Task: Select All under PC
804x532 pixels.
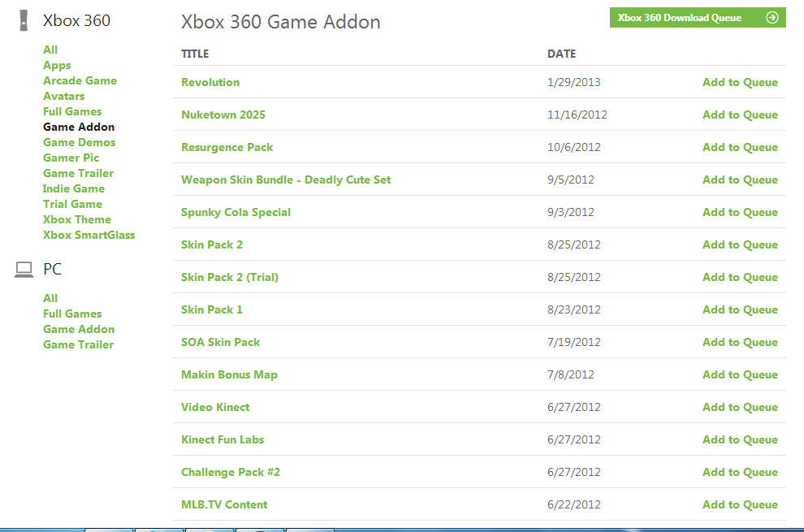Action: [x=50, y=298]
